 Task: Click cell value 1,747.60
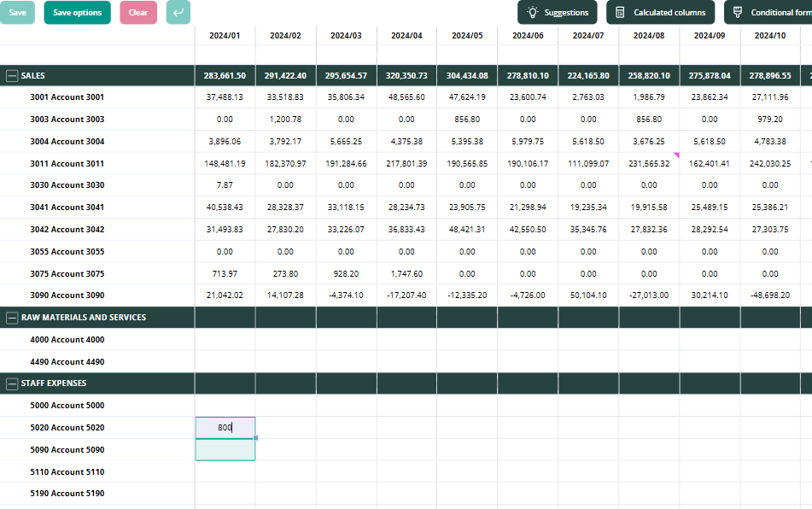[406, 274]
